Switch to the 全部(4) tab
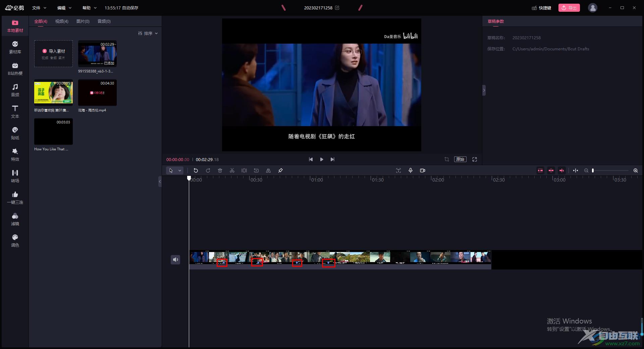This screenshot has height=349, width=644. point(41,21)
